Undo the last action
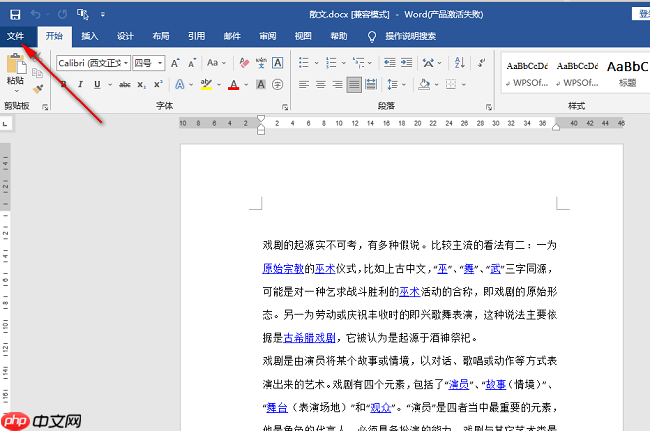 (36, 15)
